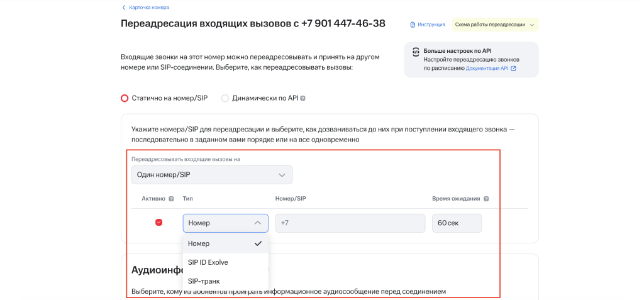This screenshot has height=300, width=644.
Task: Select Динамически по API radio button
Action: coord(225,98)
